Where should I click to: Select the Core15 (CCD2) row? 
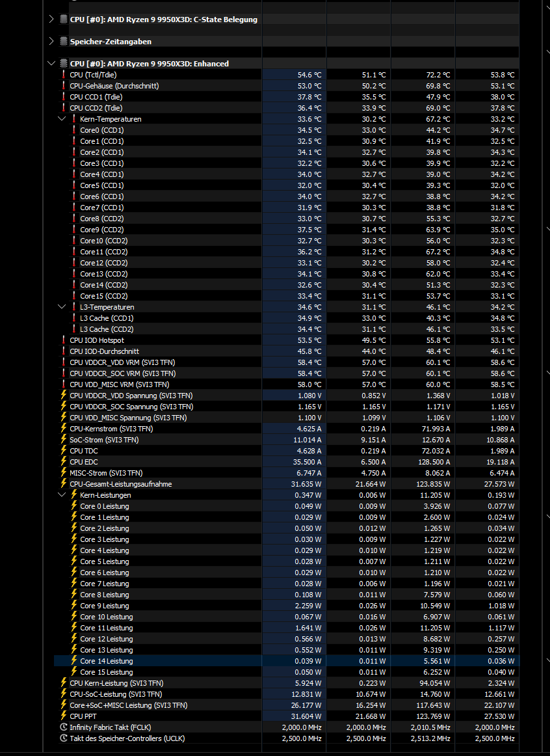point(286,296)
